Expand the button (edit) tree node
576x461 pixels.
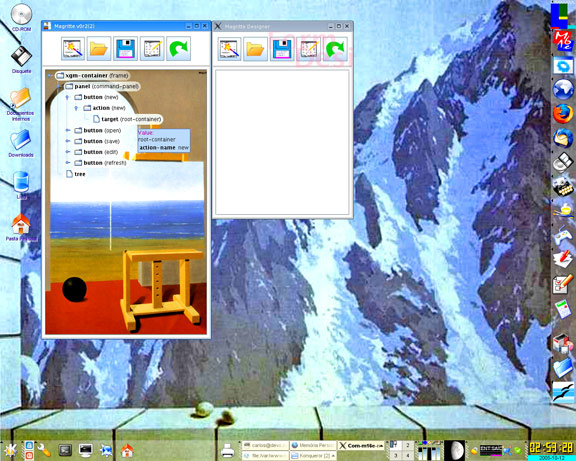(x=68, y=152)
